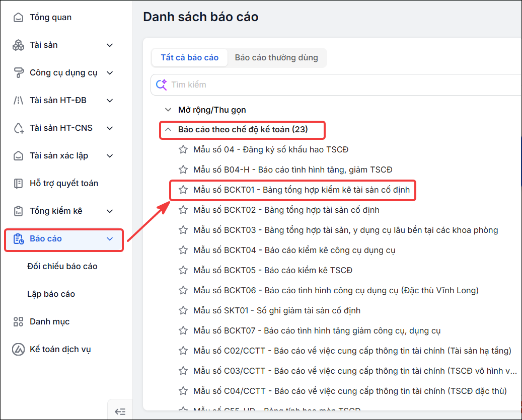Click the Tài sản HT-ĐB road icon
Viewport: 522px width, 420px height.
click(18, 100)
